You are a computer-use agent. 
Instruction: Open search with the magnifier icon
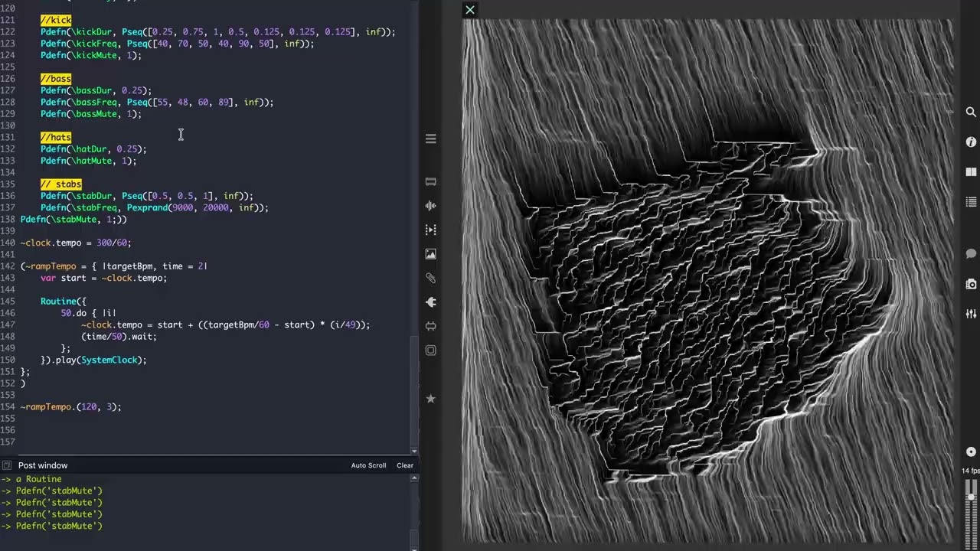click(x=971, y=112)
